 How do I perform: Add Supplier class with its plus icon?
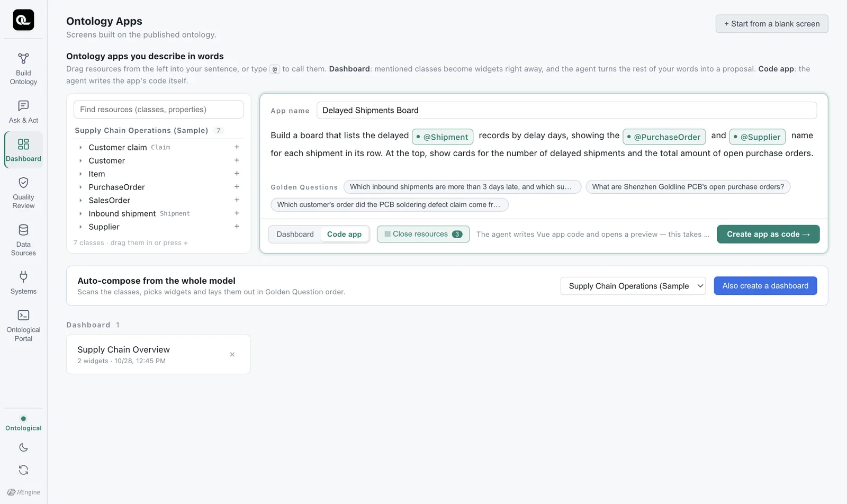coord(237,227)
